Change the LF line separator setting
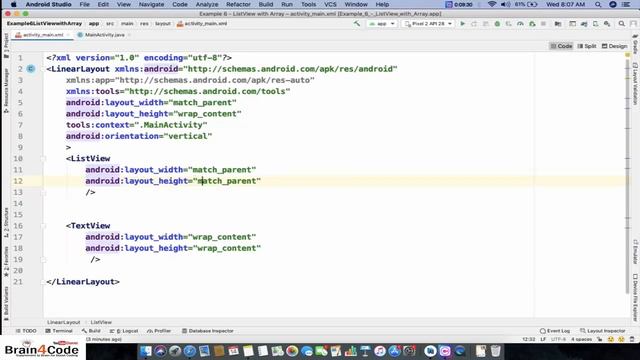This screenshot has height=360, width=640. coord(543,340)
